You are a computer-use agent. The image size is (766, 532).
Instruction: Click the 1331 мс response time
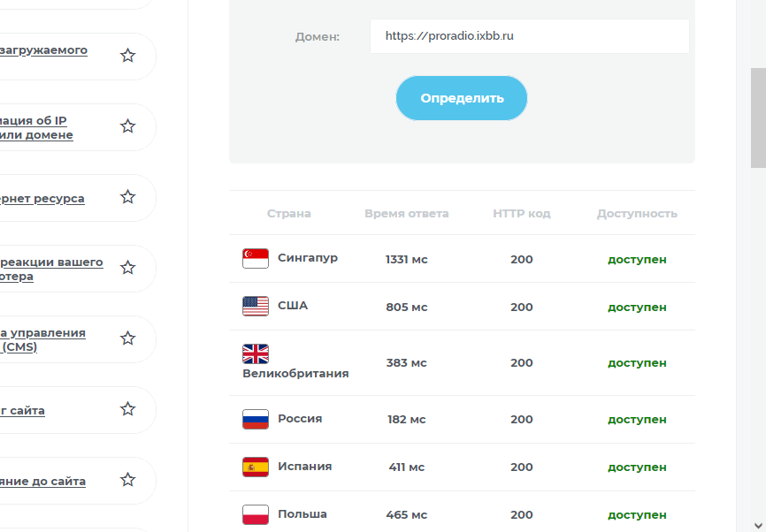pyautogui.click(x=407, y=260)
